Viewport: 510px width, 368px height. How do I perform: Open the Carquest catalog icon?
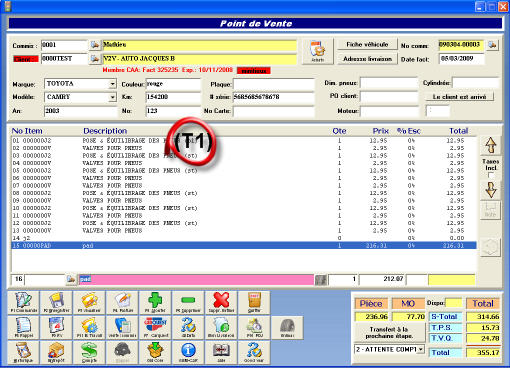click(155, 327)
